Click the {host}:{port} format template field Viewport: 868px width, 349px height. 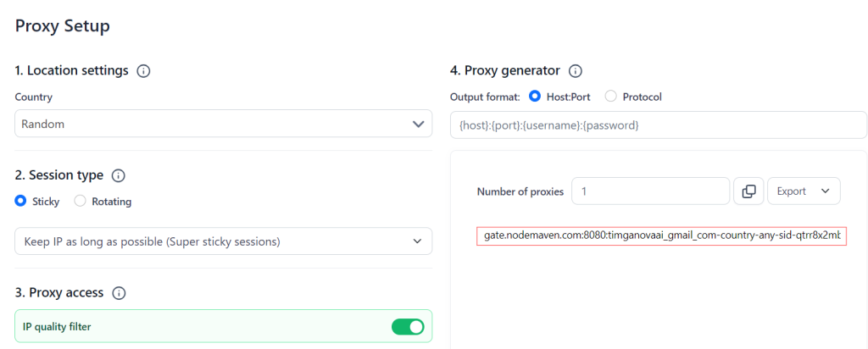pos(658,125)
